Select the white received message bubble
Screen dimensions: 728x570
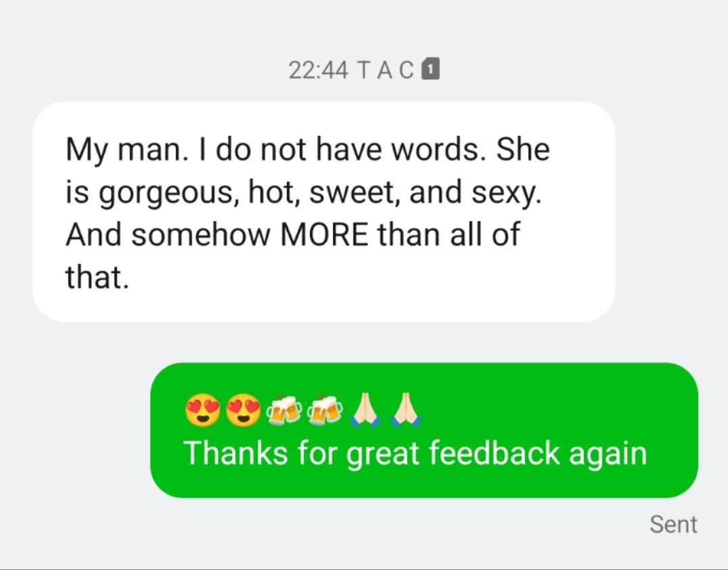323,211
